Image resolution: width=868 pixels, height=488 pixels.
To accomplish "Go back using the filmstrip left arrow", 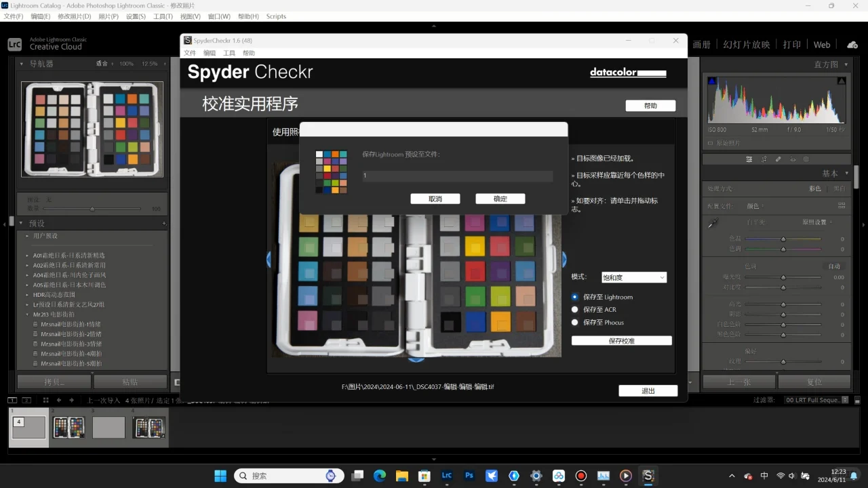I will (x=59, y=400).
